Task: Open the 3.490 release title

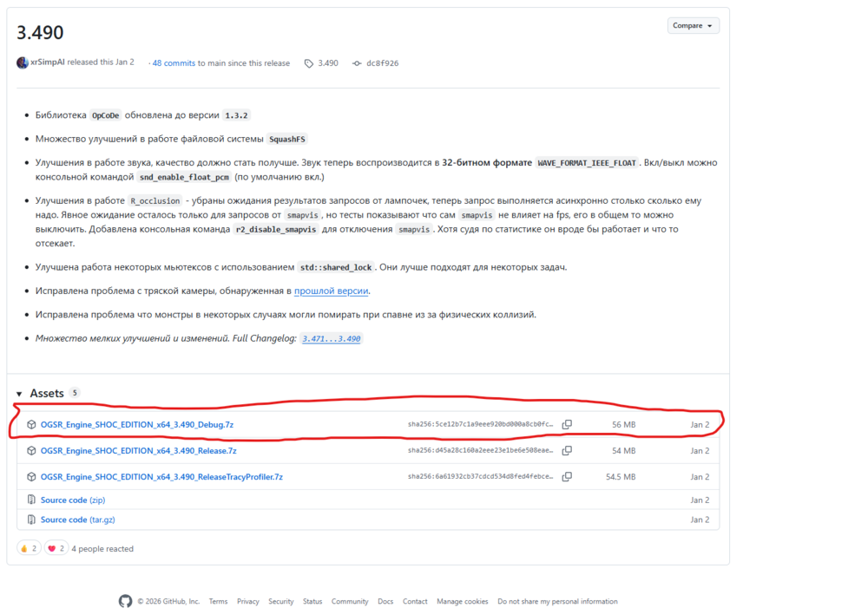Action: pyautogui.click(x=40, y=33)
